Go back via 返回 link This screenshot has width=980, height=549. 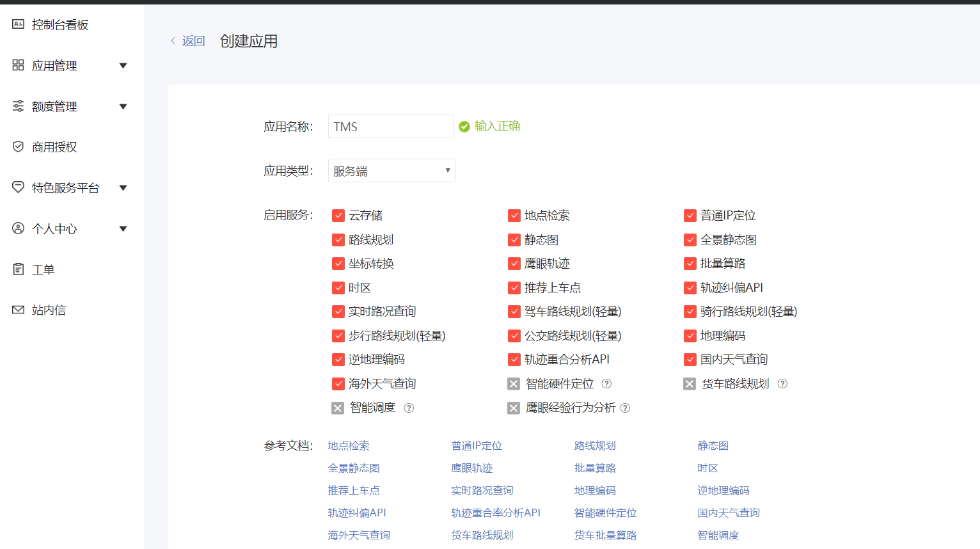pos(193,41)
